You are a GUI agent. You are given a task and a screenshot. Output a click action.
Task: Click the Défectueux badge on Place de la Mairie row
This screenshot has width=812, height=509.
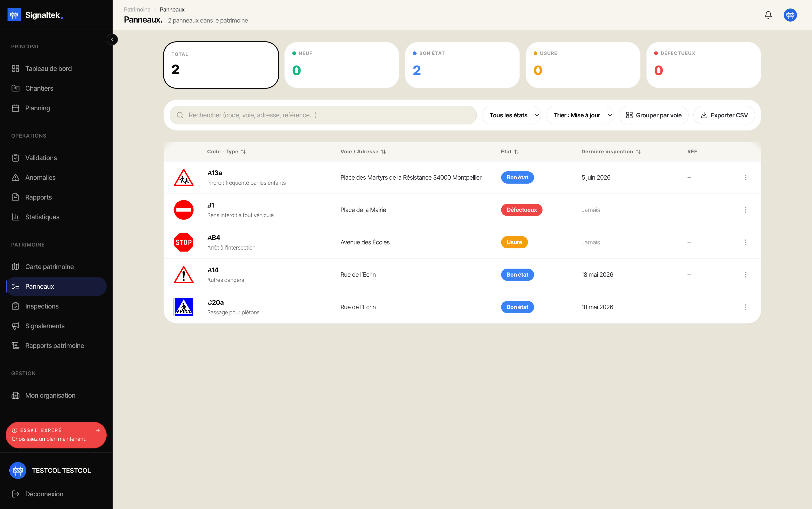tap(522, 210)
